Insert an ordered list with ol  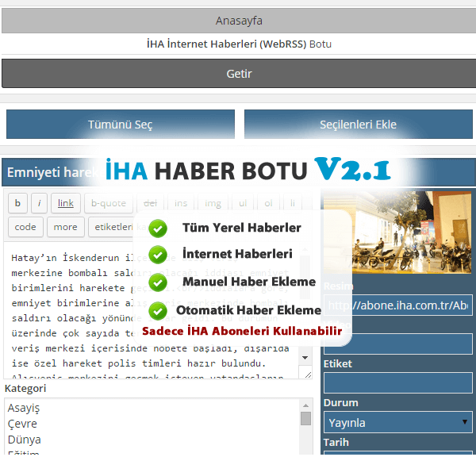click(268, 203)
